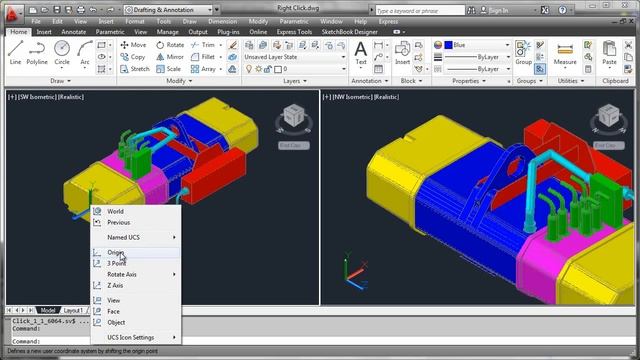This screenshot has height=360, width=640.
Task: Choose Face from the context menu
Action: click(136, 311)
